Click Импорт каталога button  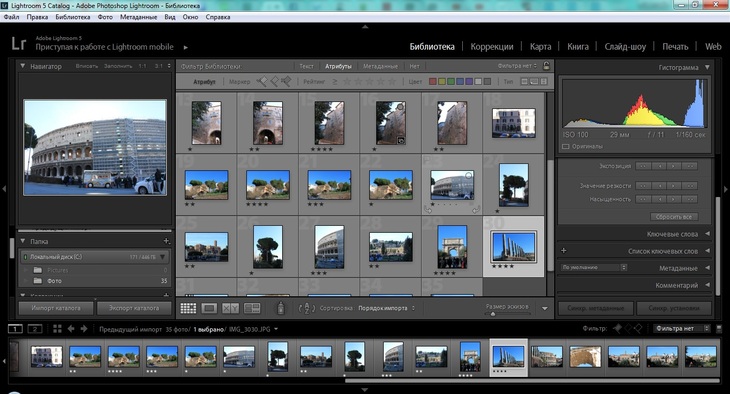pos(56,308)
